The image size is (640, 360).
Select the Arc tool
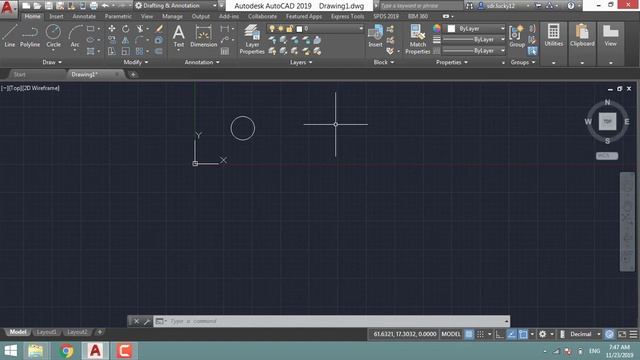(75, 36)
